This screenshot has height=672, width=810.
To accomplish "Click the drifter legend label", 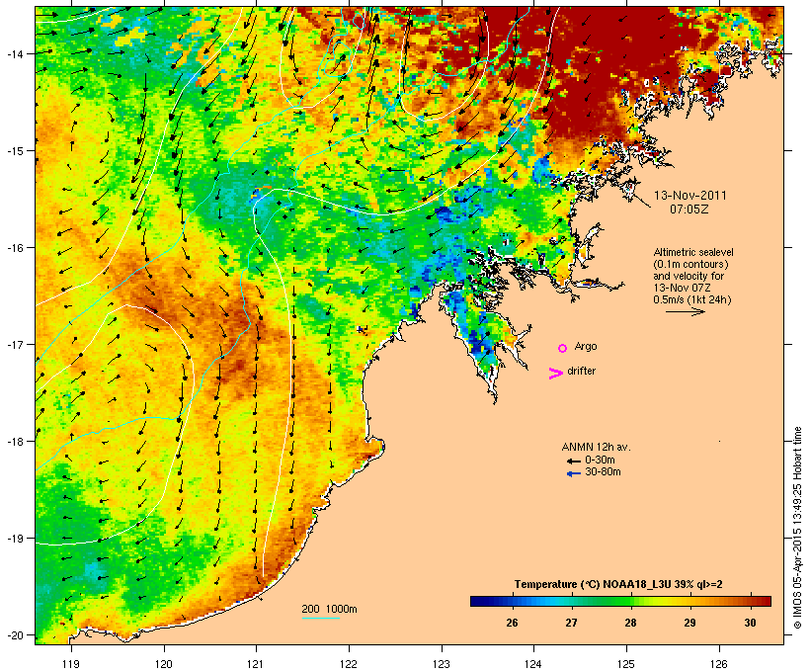I will click(581, 371).
